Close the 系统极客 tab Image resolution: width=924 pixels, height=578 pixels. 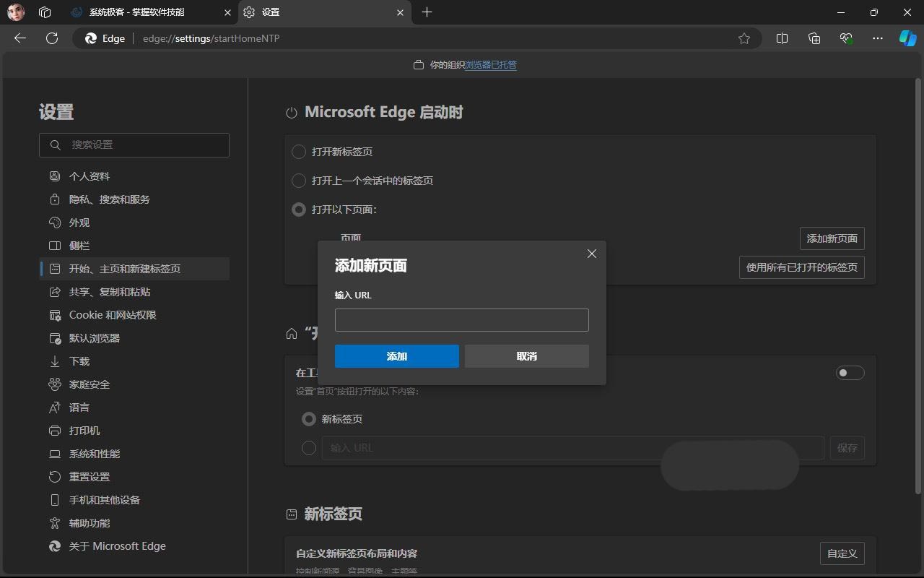coord(228,12)
